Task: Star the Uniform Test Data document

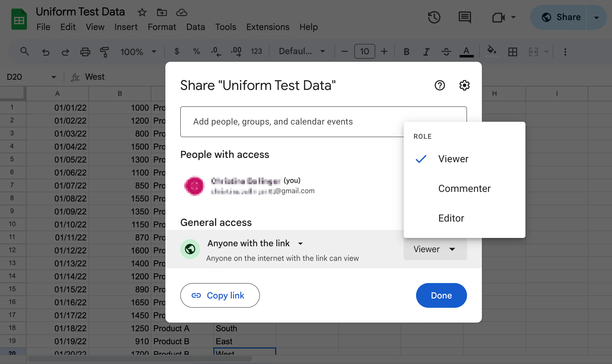Action: coord(142,12)
